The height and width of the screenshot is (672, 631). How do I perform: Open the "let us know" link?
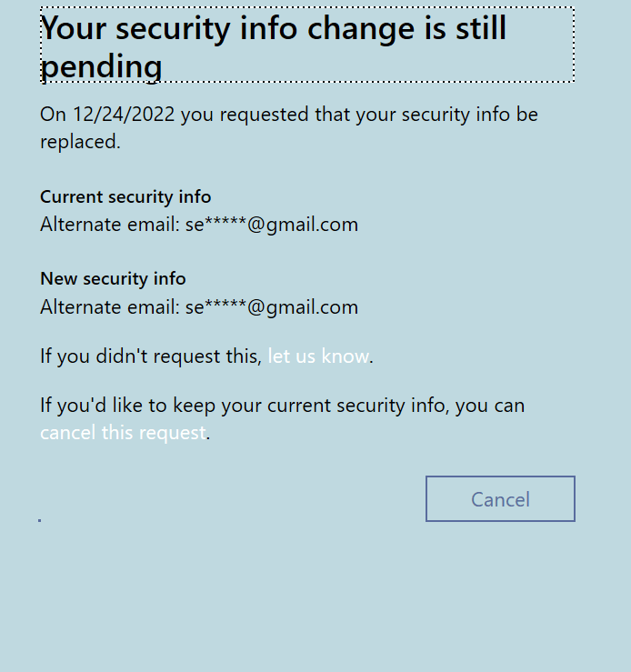pyautogui.click(x=318, y=356)
